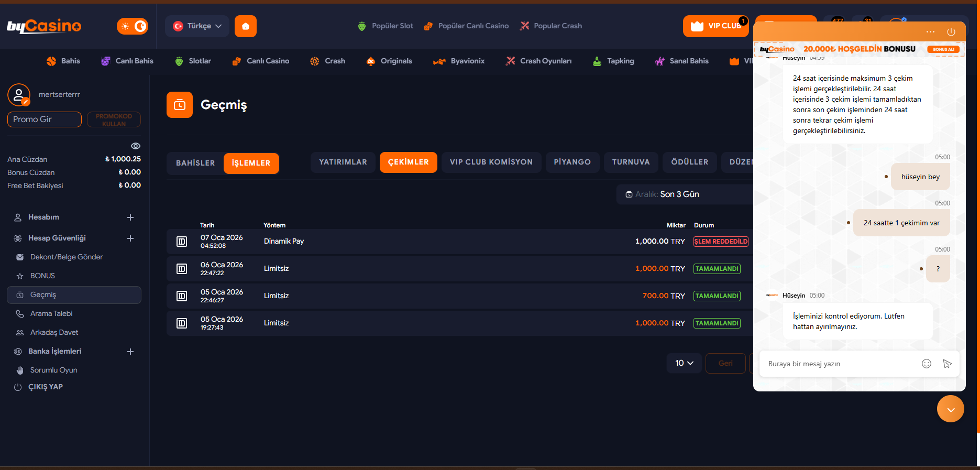The height and width of the screenshot is (470, 980).
Task: Toggle balance visibility eye icon
Action: point(136,146)
